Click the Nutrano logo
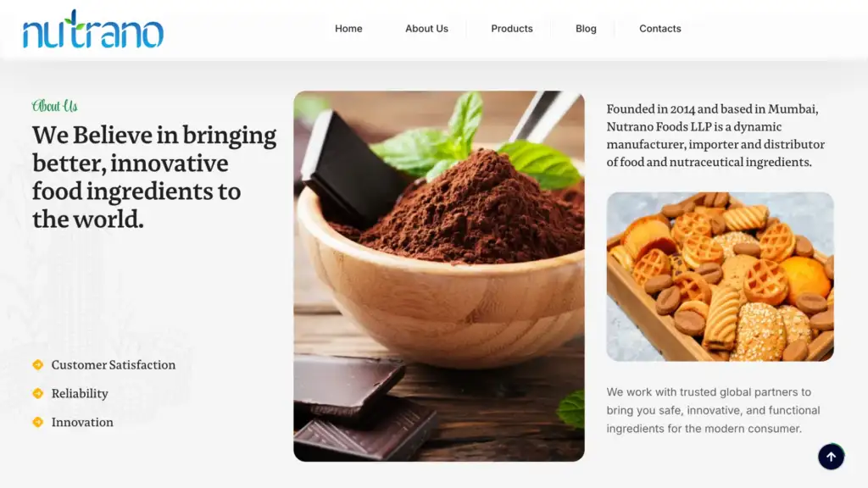Screen dimensions: 868x488 (93, 29)
